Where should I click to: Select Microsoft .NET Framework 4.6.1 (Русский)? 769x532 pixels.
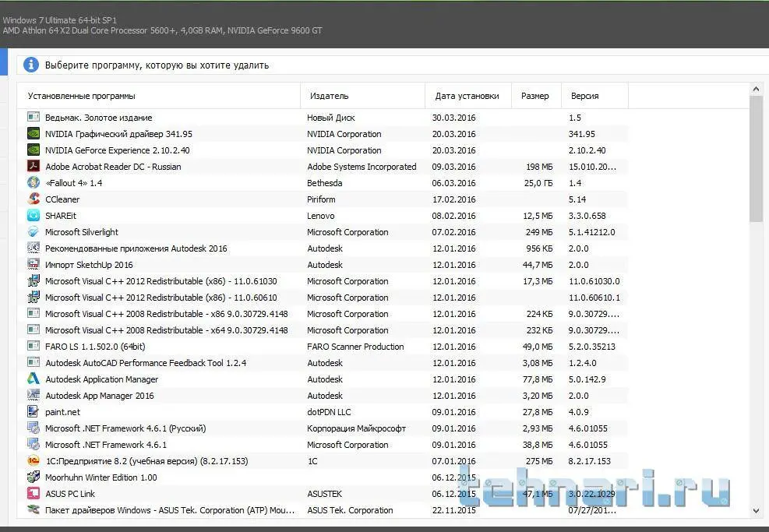pyautogui.click(x=125, y=428)
